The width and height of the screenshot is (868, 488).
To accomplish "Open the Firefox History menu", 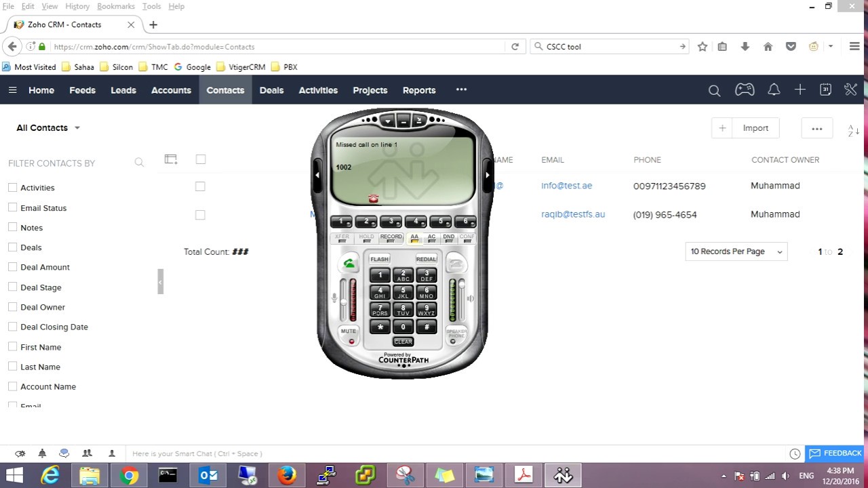I will 77,6.
